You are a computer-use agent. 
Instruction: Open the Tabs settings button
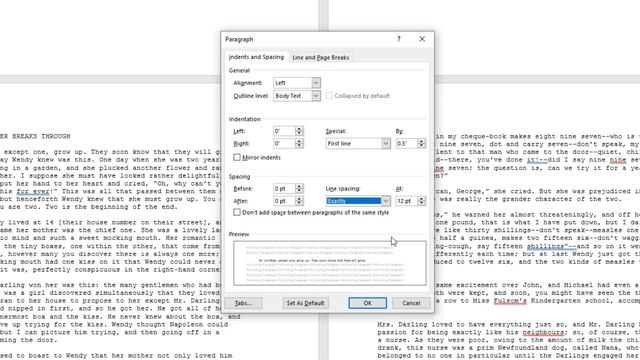243,303
